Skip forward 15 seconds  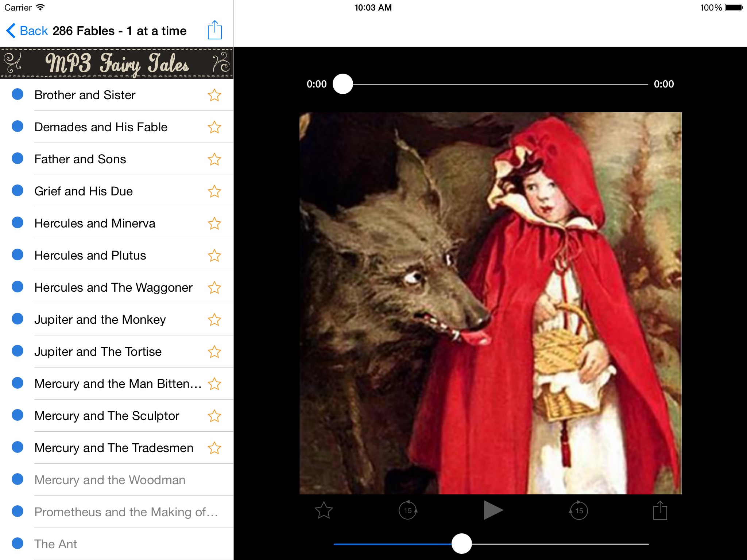(579, 510)
